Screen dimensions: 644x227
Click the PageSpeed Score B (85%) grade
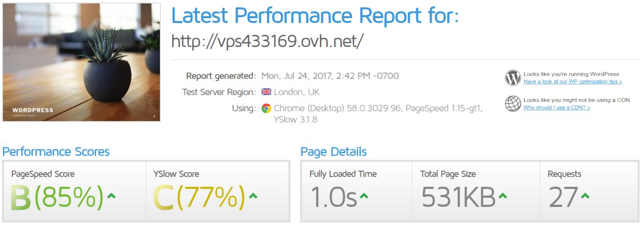57,197
